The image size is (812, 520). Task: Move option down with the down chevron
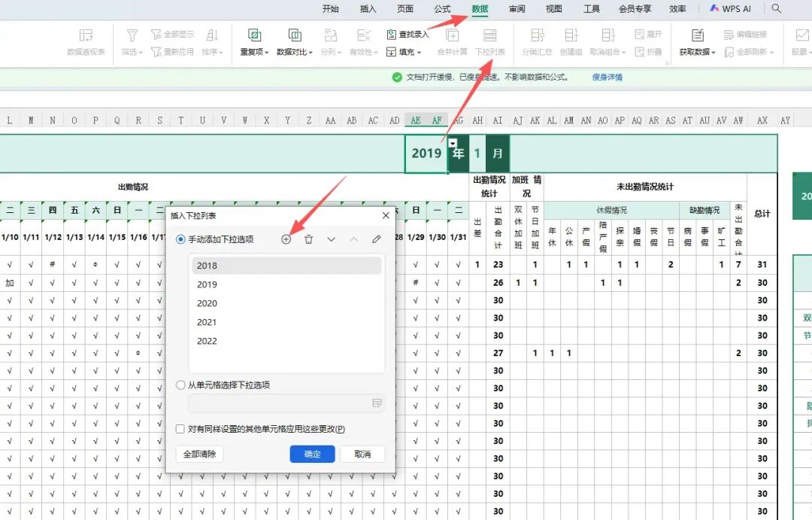[x=331, y=239]
